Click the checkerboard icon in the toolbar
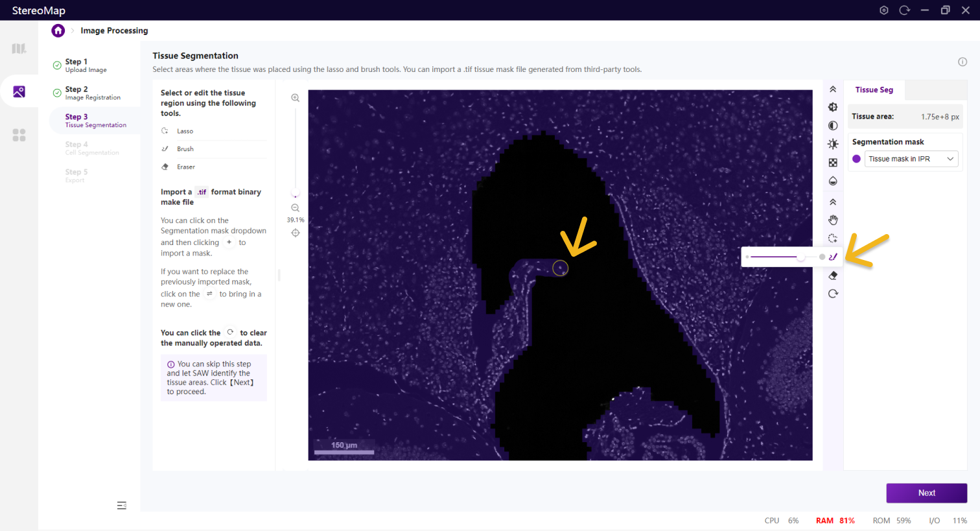Image resolution: width=980 pixels, height=531 pixels. [833, 163]
